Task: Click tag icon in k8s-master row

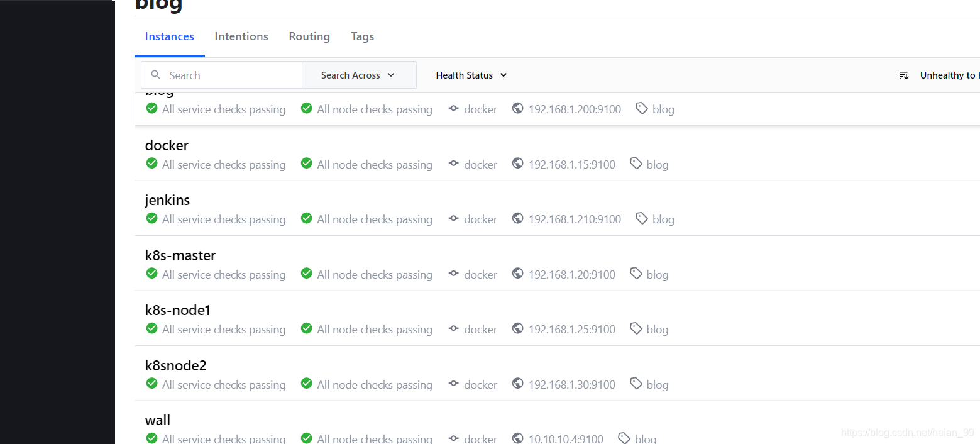Action: coord(636,274)
